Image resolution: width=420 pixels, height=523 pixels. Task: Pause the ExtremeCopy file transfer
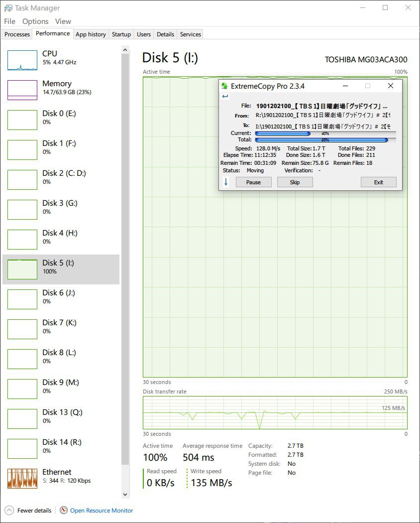(x=253, y=182)
